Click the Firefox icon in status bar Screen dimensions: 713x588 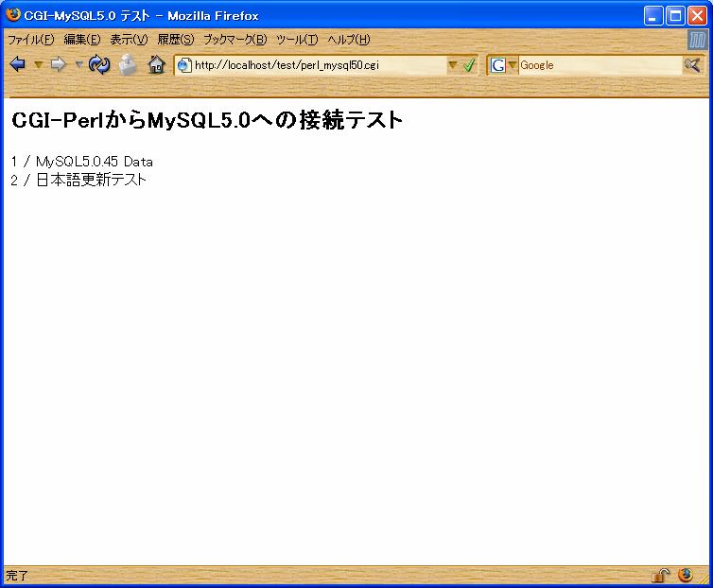pyautogui.click(x=686, y=575)
